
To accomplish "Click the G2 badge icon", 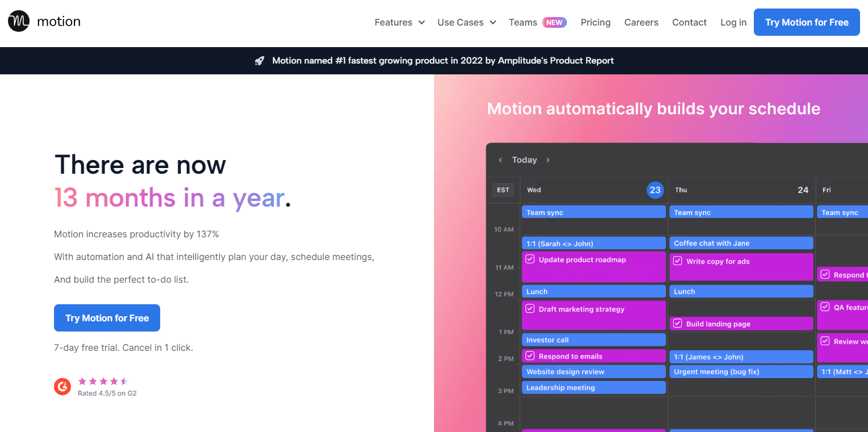I will pos(62,387).
